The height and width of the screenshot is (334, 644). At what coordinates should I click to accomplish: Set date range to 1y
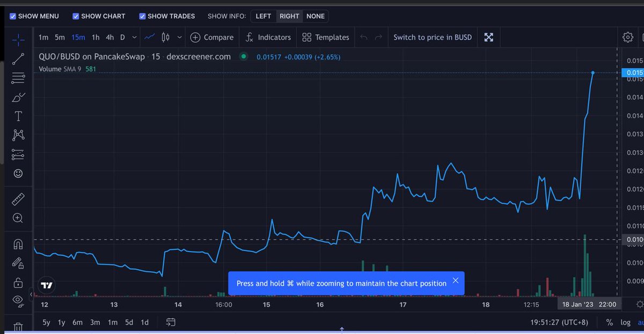tap(62, 322)
